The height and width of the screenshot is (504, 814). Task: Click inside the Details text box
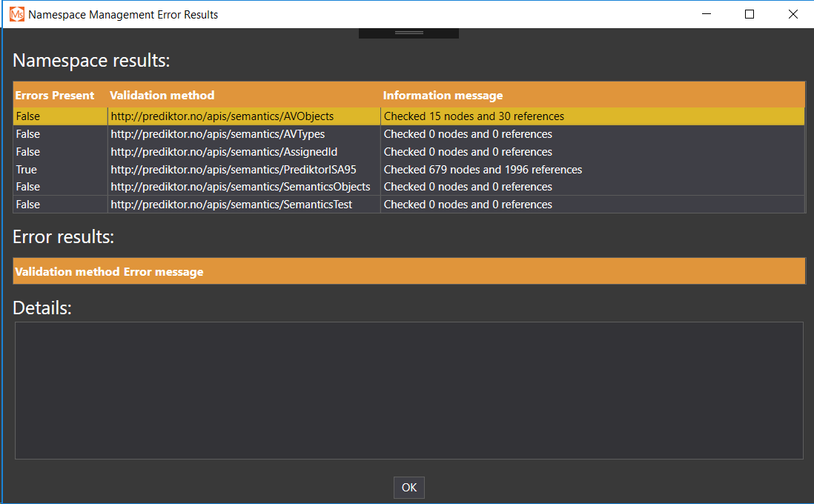(x=408, y=390)
